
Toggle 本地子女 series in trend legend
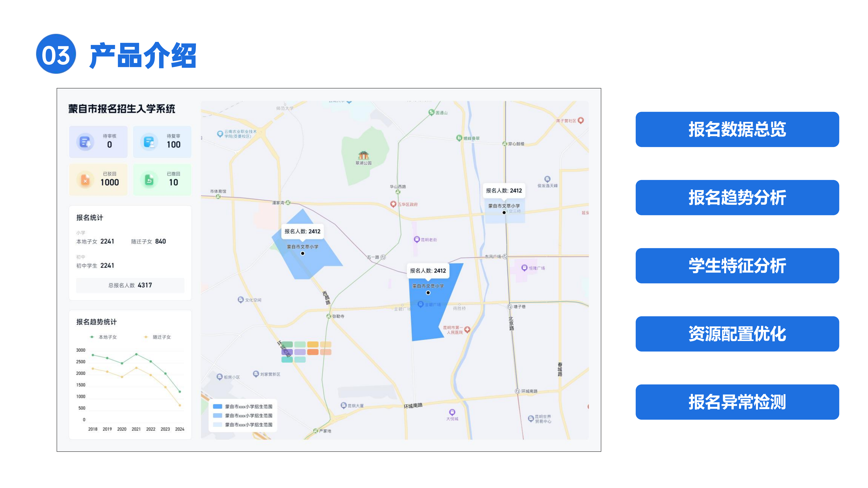pyautogui.click(x=104, y=337)
